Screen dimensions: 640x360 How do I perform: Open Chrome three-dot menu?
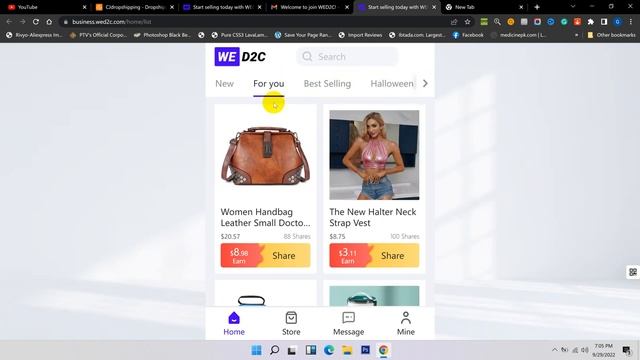pyautogui.click(x=631, y=22)
